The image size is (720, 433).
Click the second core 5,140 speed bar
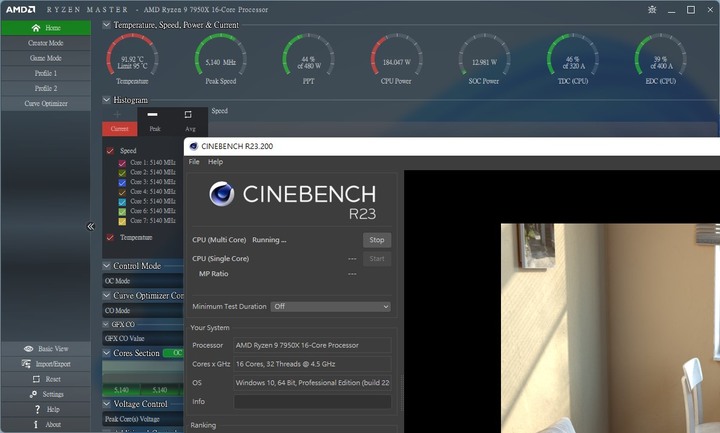coord(160,390)
